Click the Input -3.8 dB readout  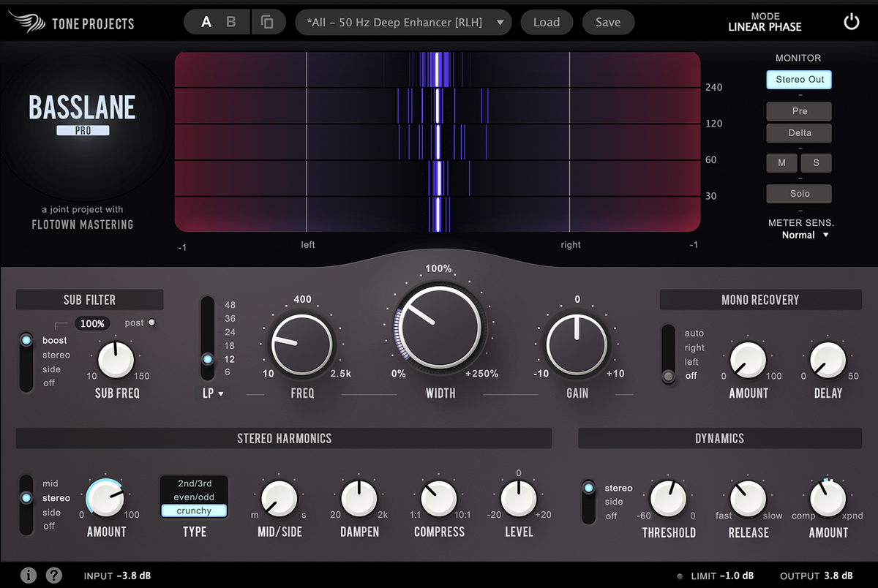118,576
